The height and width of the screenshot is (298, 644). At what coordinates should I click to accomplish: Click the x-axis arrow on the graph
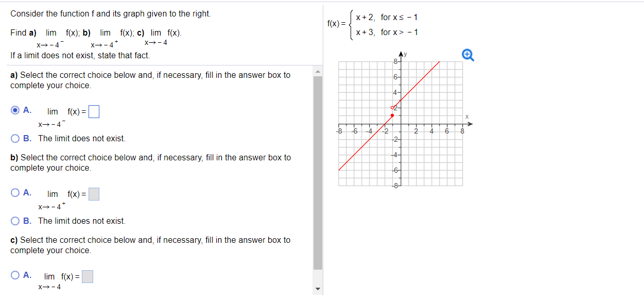(x=469, y=123)
